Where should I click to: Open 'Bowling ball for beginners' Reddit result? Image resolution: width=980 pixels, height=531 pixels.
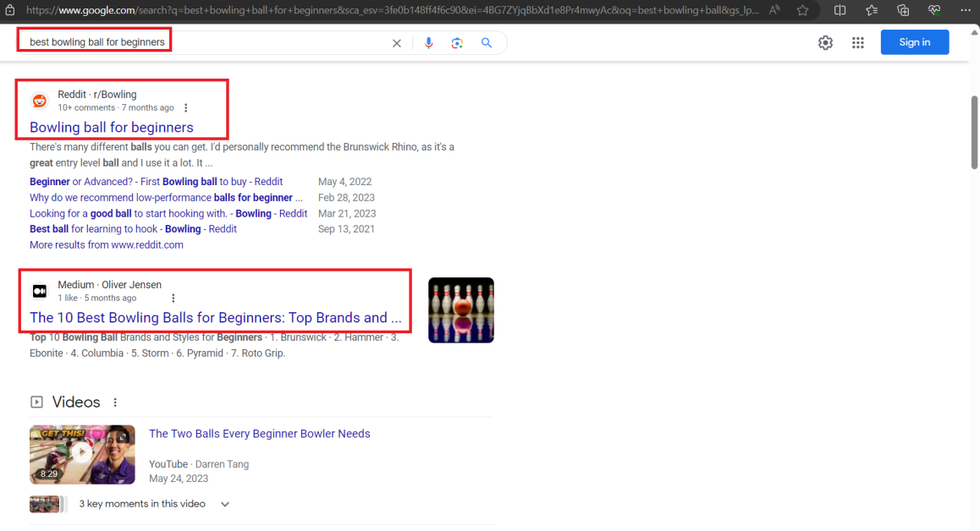coord(111,128)
